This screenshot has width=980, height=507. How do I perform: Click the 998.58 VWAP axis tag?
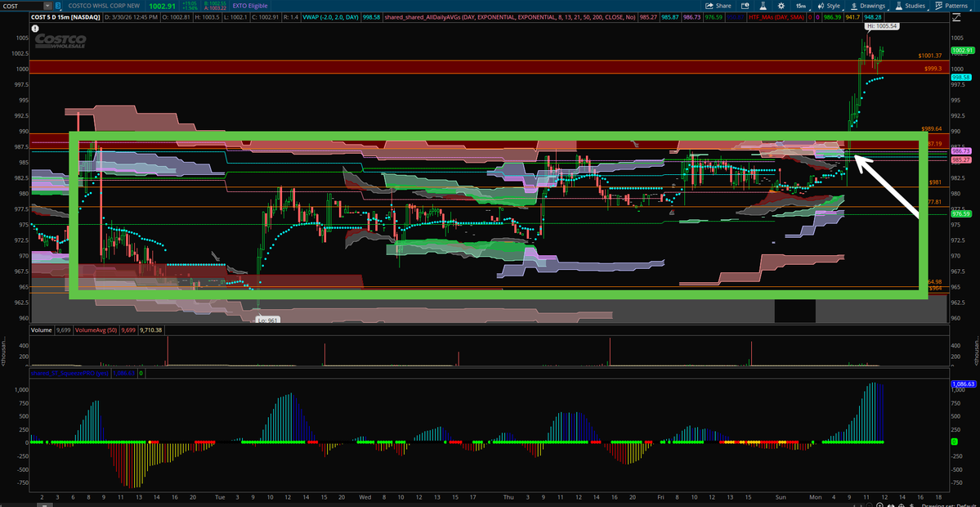click(960, 77)
